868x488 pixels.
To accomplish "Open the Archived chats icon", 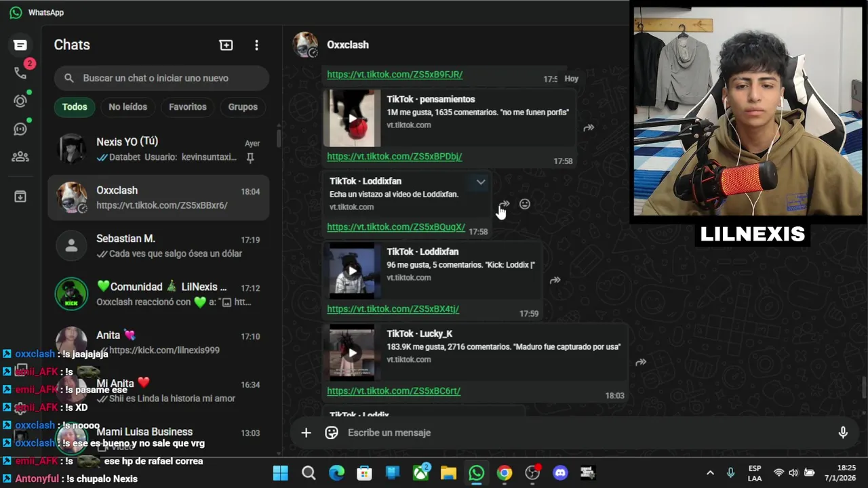I will pyautogui.click(x=20, y=197).
